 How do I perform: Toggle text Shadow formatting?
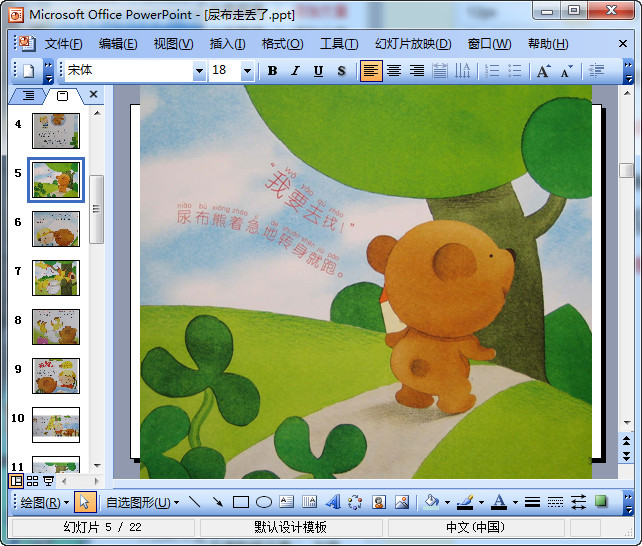(x=341, y=71)
